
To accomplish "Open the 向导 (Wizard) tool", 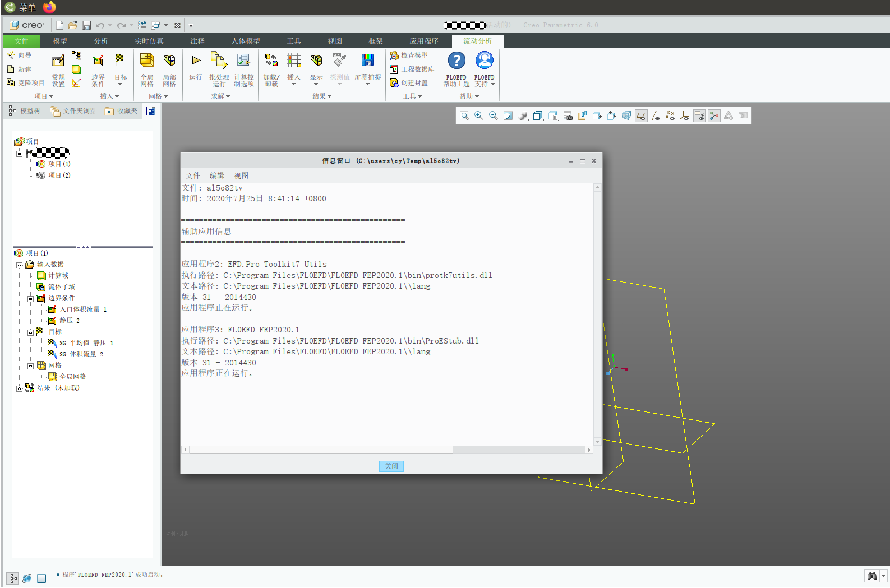I will tap(19, 55).
